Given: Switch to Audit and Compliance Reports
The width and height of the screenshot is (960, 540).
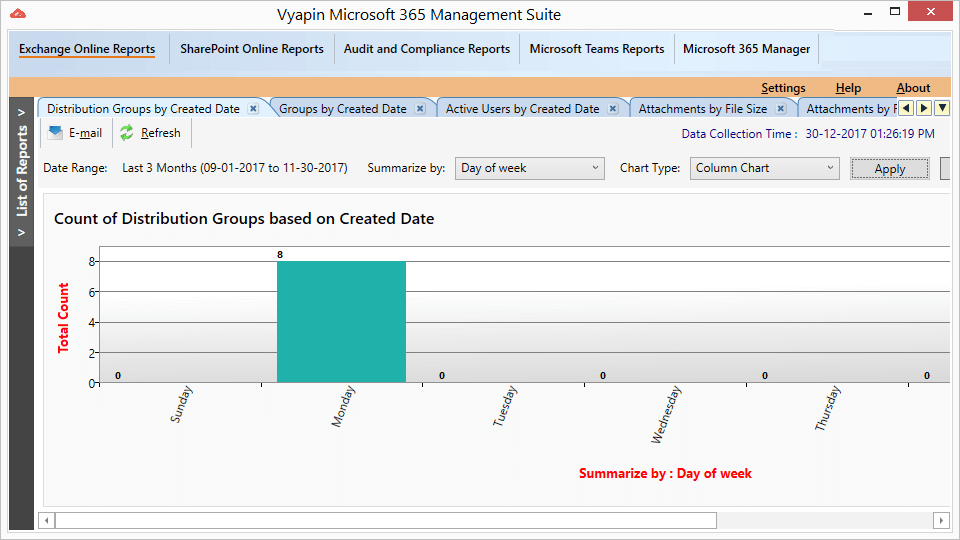Looking at the screenshot, I should (427, 49).
